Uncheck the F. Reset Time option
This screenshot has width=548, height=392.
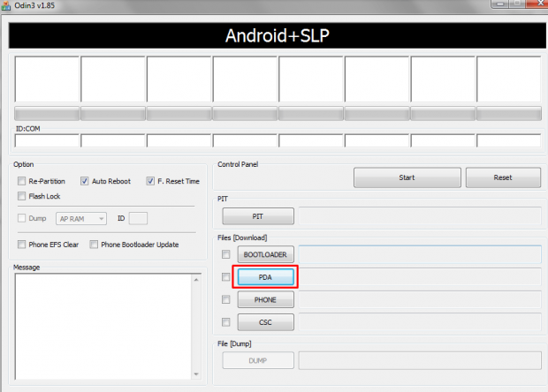tap(150, 181)
